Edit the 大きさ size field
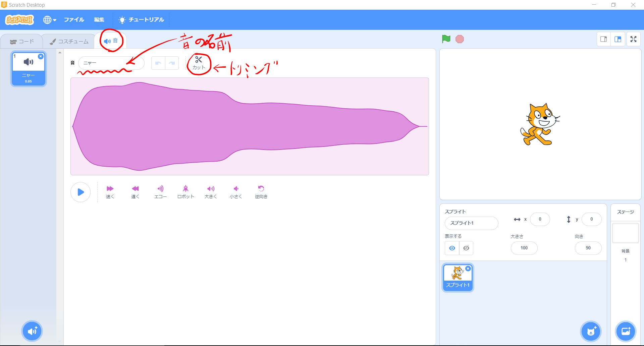The width and height of the screenshot is (644, 346). tap(524, 248)
